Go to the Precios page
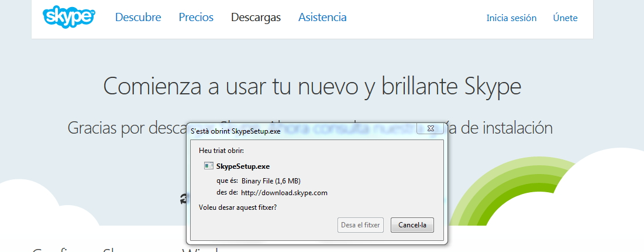The image size is (644, 252). point(196,18)
